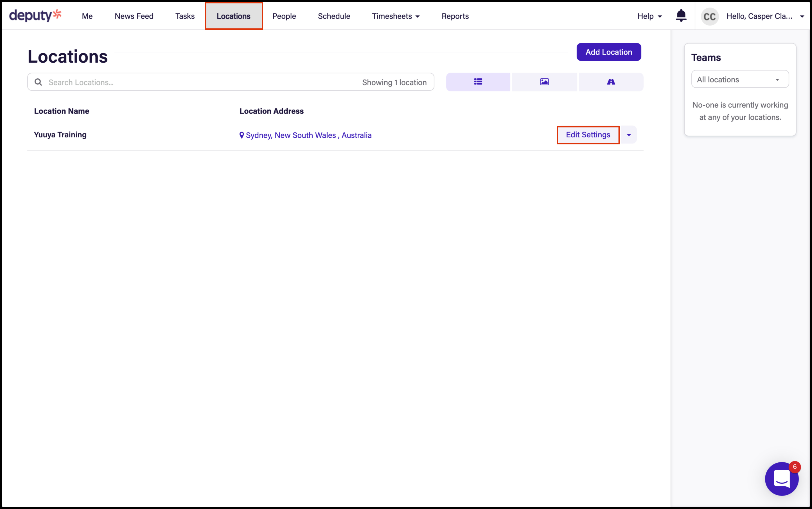Open the Help dropdown
The image size is (812, 509).
[x=649, y=16]
